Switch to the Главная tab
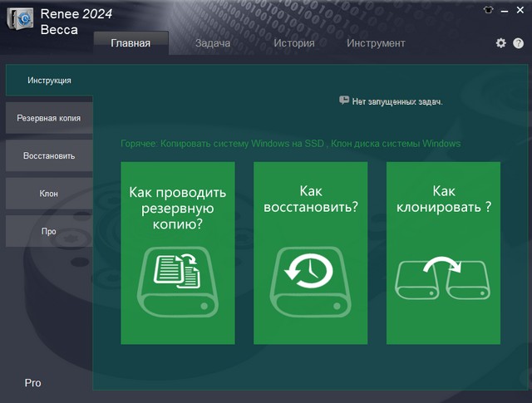 pyautogui.click(x=131, y=43)
